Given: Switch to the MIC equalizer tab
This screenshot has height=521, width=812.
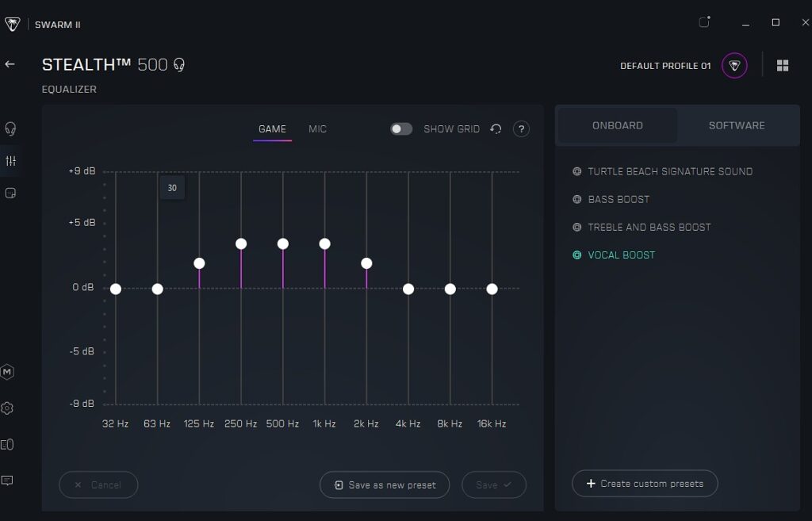Looking at the screenshot, I should tap(317, 129).
